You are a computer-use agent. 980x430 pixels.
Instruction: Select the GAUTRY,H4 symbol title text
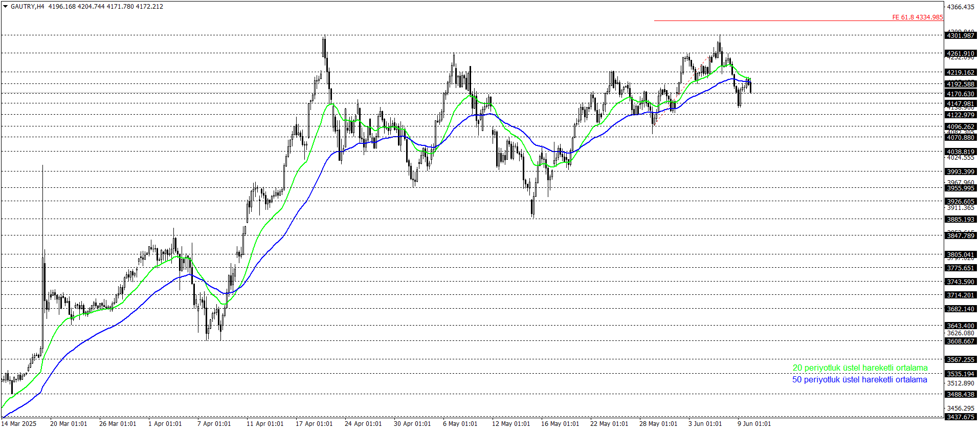pos(28,7)
